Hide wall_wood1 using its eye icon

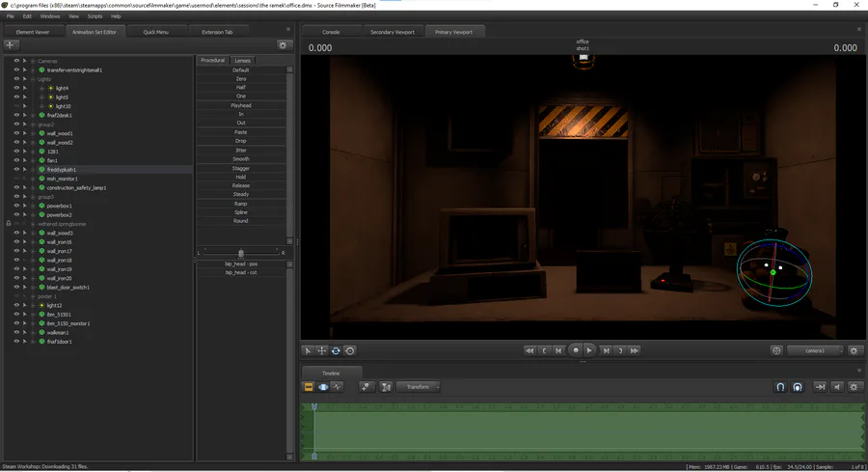16,133
